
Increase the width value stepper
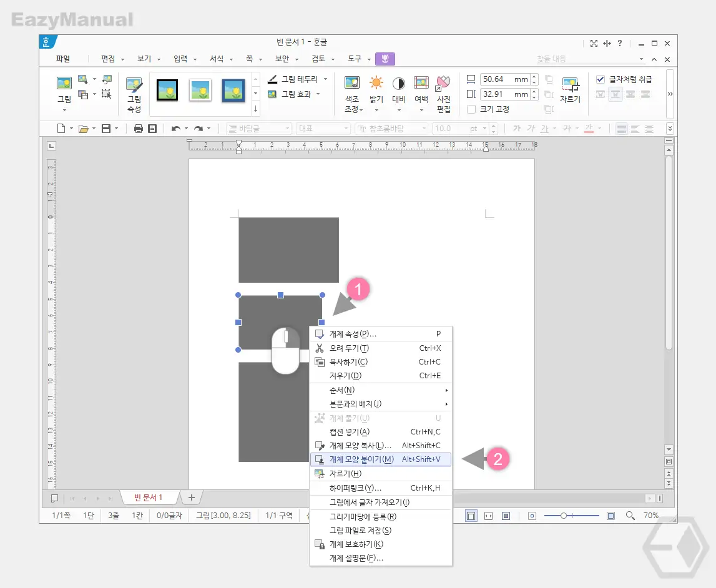534,76
